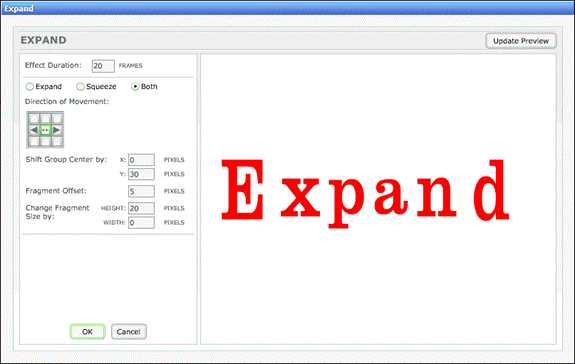The image size is (575, 364).
Task: Focus the Effect Duration frames field
Action: coord(103,66)
